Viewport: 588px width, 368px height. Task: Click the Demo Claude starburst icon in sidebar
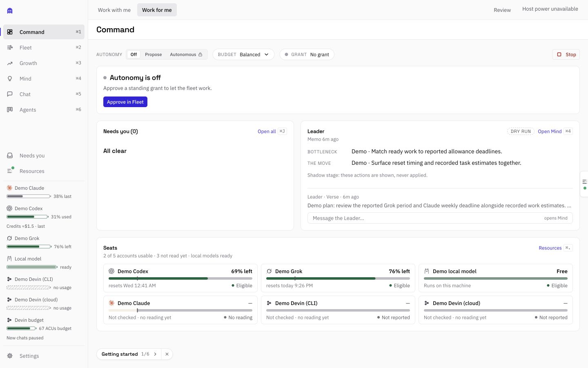pyautogui.click(x=9, y=188)
